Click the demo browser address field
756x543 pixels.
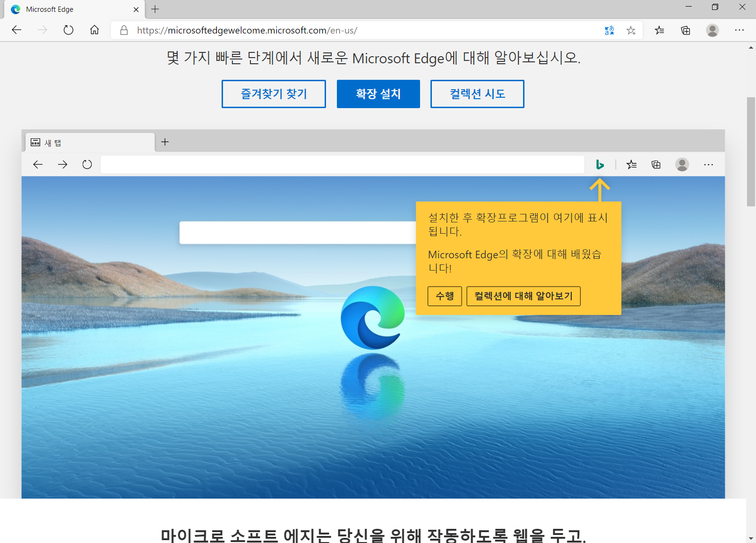click(343, 164)
